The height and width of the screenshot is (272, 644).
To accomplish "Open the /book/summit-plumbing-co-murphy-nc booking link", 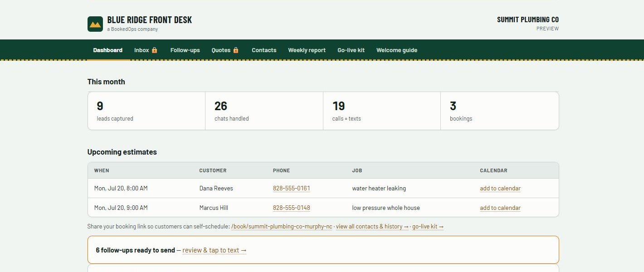I will [282, 226].
